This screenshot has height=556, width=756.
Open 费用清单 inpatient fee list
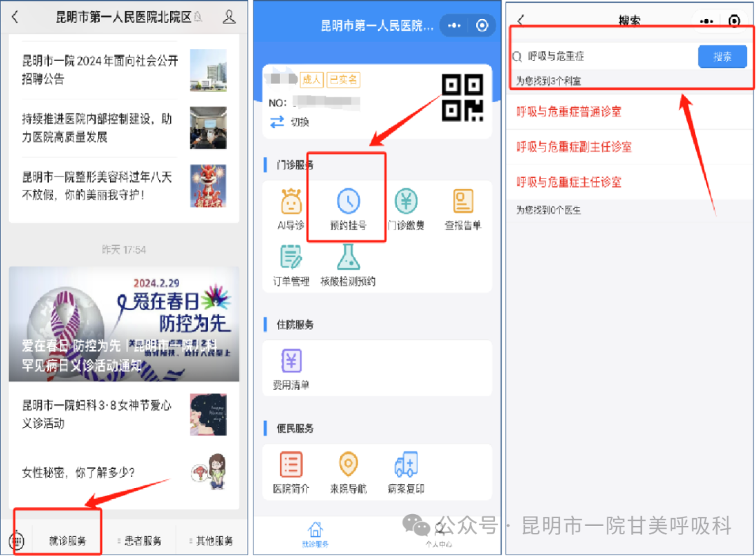coord(290,370)
